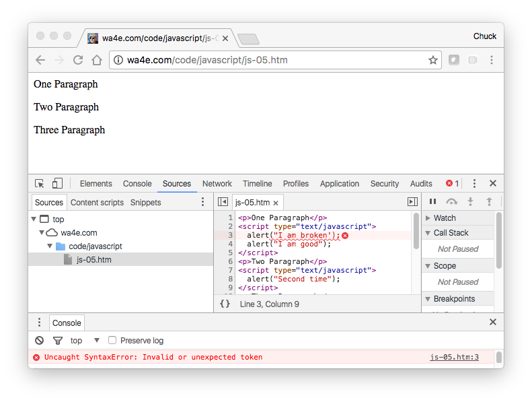Click the browser back arrow
The height and width of the screenshot is (402, 532).
click(x=40, y=60)
